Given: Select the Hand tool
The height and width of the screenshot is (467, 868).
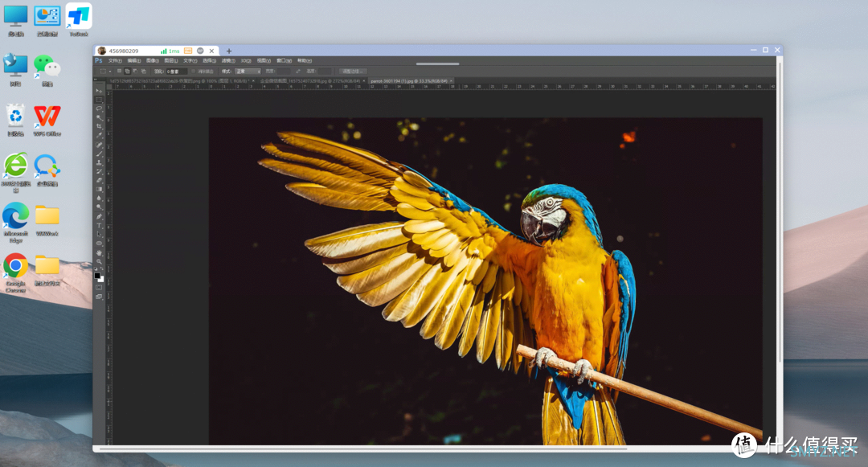Looking at the screenshot, I should [x=99, y=252].
